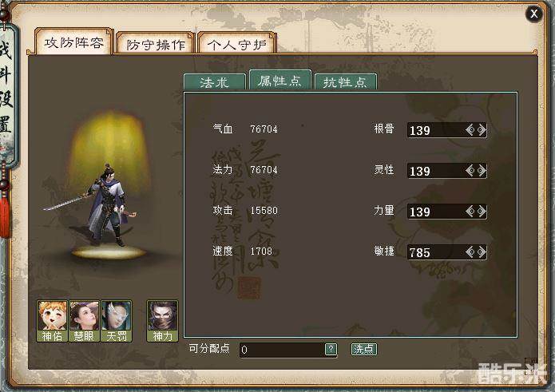
Task: Increase 根骨 points with right arrow
Action: pyautogui.click(x=482, y=130)
